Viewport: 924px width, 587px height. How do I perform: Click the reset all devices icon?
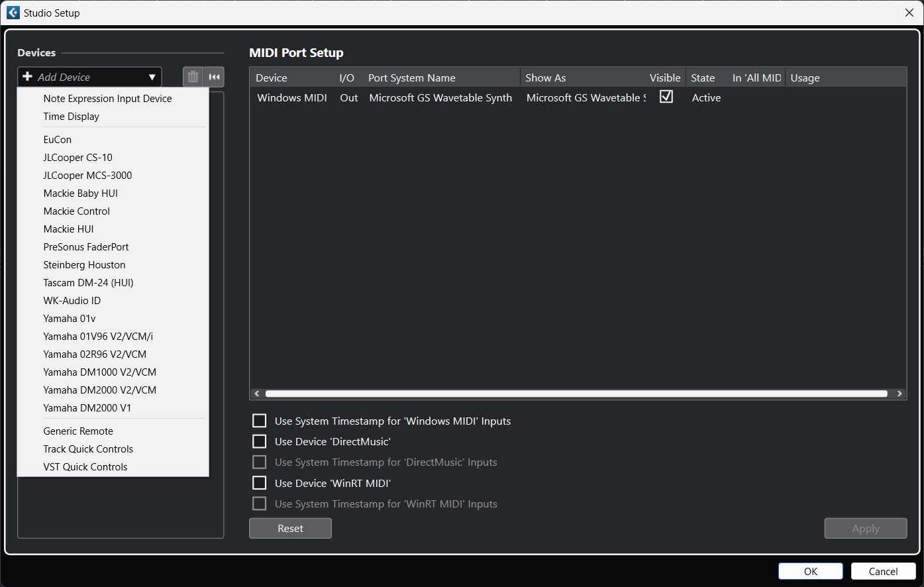coord(214,77)
